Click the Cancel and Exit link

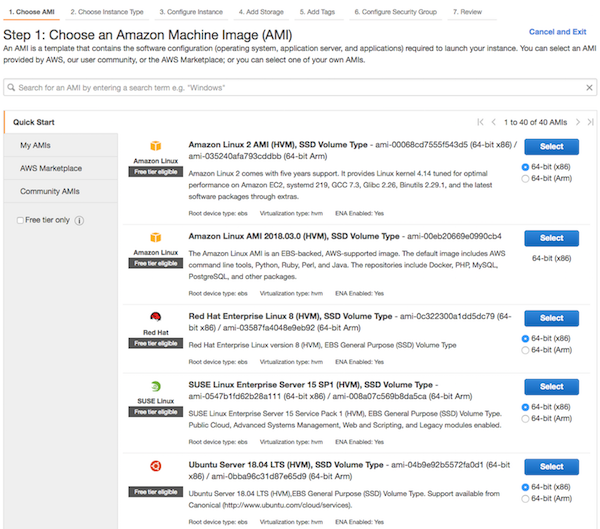[558, 32]
